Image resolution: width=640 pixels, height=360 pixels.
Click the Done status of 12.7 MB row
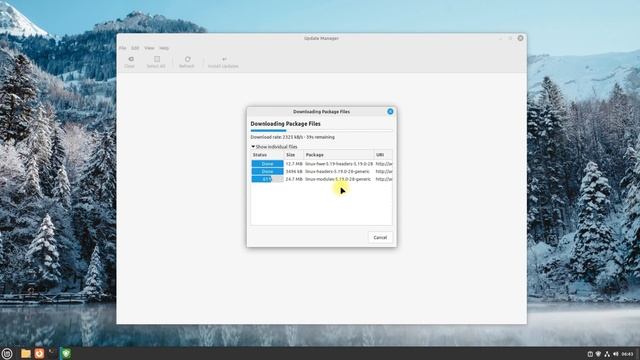click(267, 164)
